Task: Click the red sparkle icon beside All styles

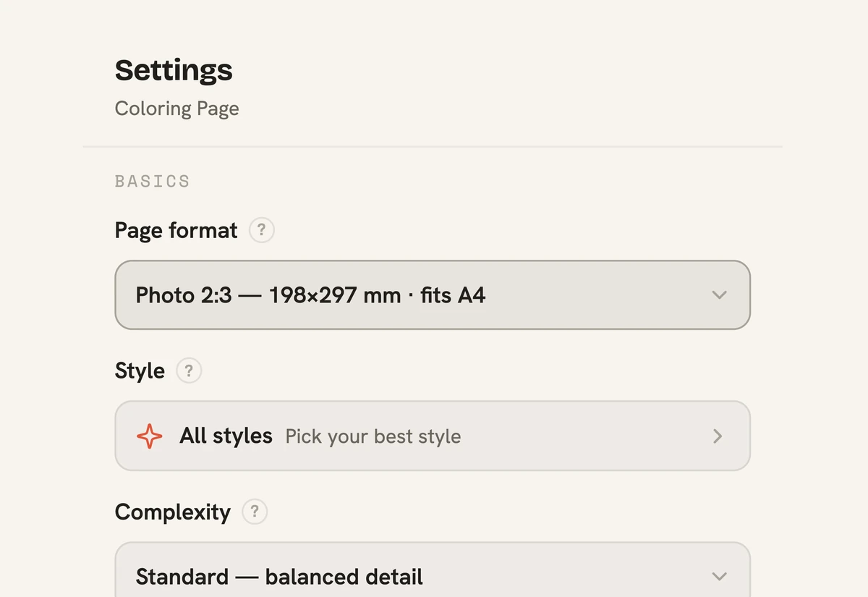Action: click(x=150, y=436)
